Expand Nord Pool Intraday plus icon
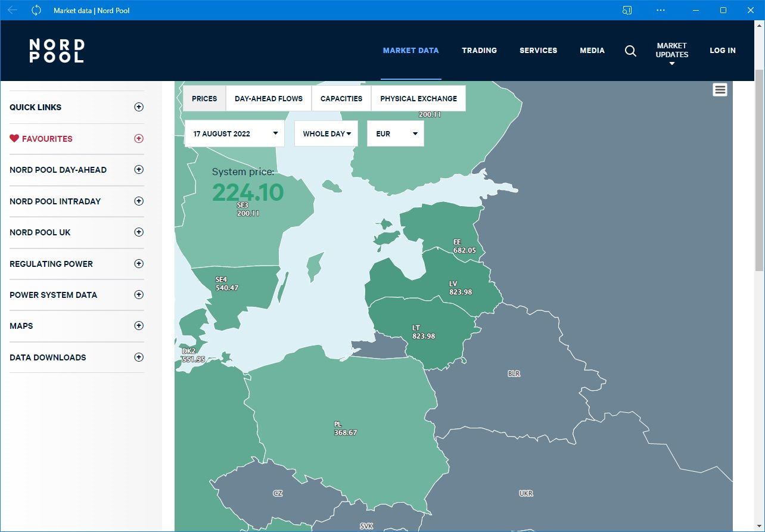The height and width of the screenshot is (532, 765). coord(139,201)
